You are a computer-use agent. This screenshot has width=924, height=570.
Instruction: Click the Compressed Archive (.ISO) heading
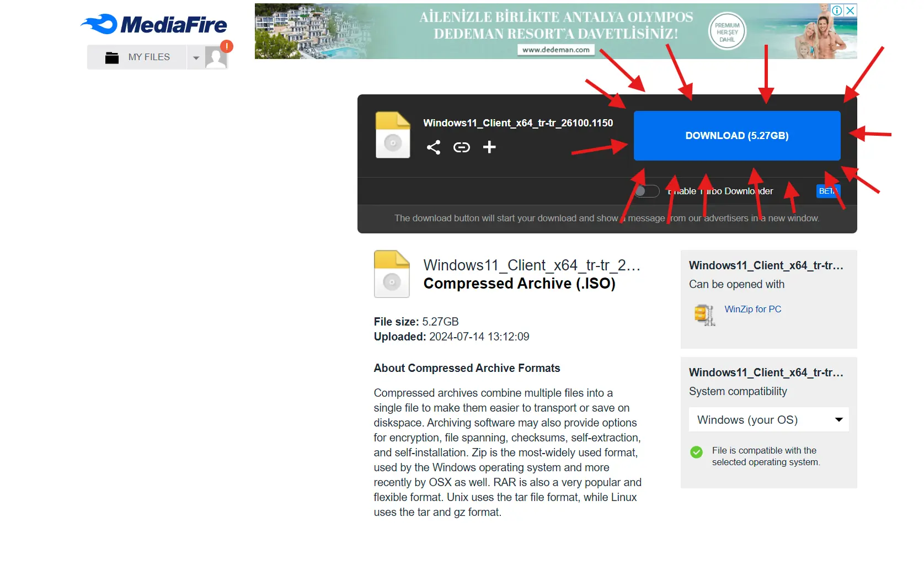pos(519,284)
